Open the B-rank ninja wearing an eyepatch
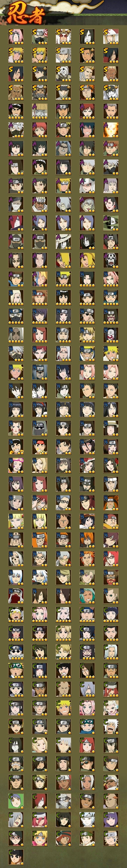127x868 pixels. pyautogui.click(x=87, y=315)
